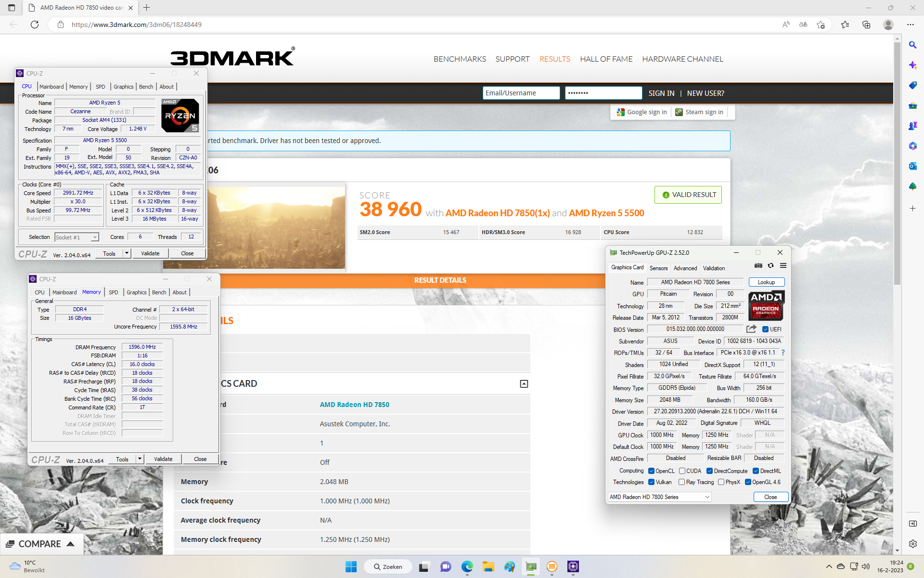924x578 pixels.
Task: Click the Ryzen 5 logo in CPU-Z
Action: click(180, 116)
